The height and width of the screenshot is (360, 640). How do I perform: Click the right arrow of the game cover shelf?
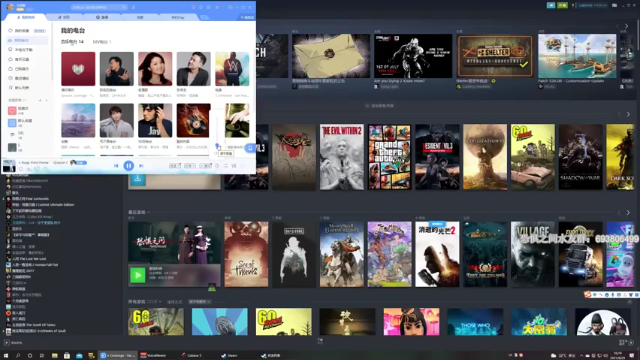[628, 114]
